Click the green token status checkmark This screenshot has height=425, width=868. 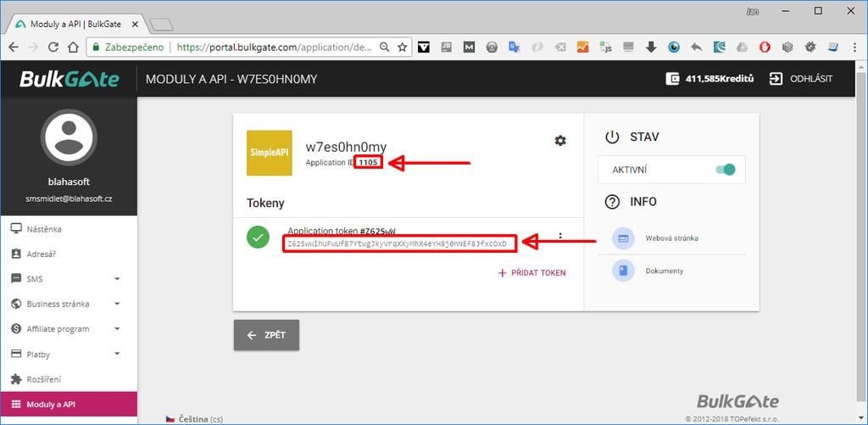[258, 238]
